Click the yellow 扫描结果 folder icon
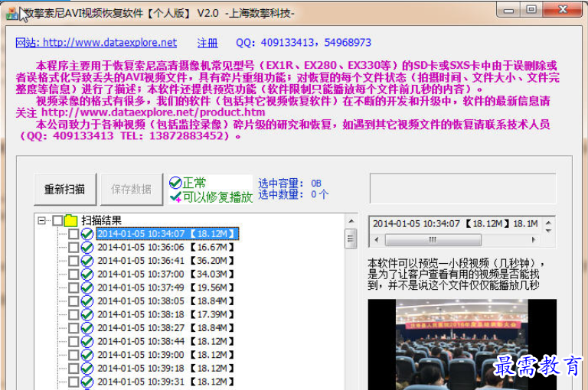Image resolution: width=588 pixels, height=390 pixels. pos(70,220)
